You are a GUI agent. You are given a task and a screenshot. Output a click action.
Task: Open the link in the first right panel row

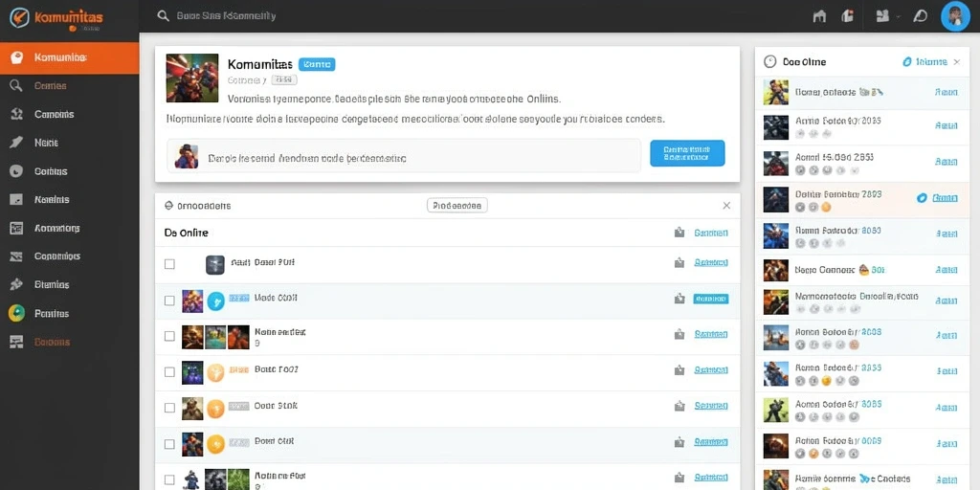tap(946, 92)
